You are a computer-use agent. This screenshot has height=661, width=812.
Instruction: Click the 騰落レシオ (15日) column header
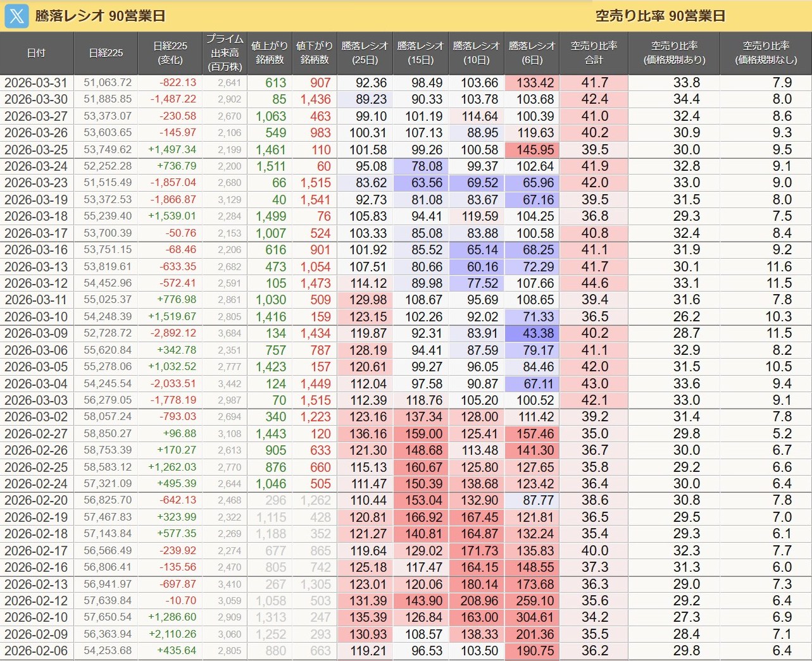[420, 53]
